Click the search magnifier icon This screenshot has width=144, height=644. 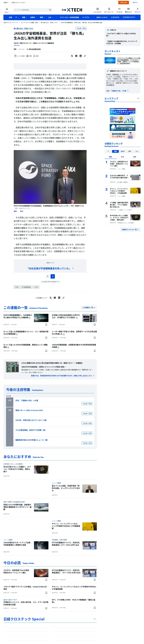[x=50, y=10]
